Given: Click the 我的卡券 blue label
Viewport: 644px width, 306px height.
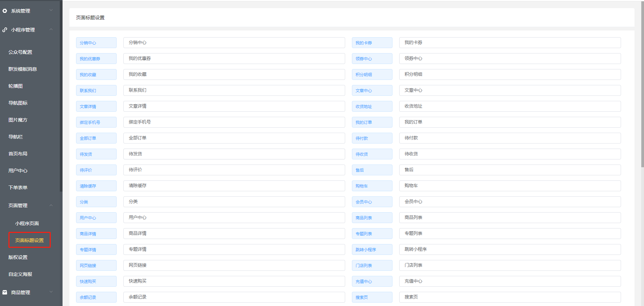Looking at the screenshot, I should 372,43.
